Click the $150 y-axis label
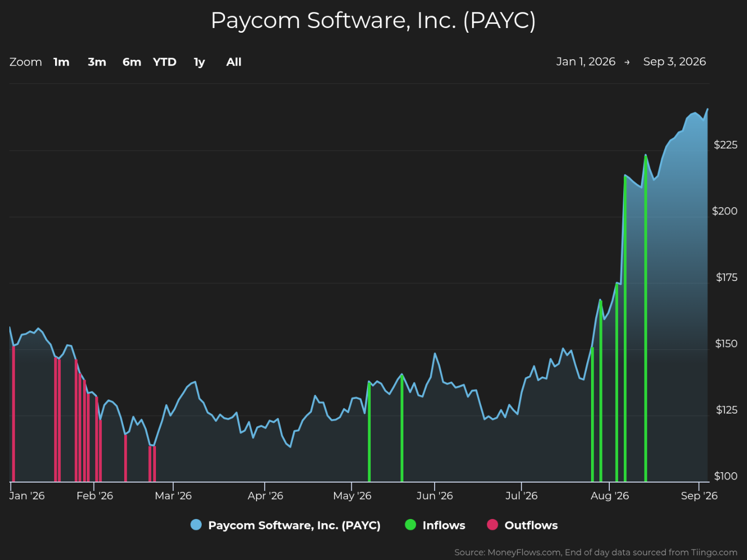 pyautogui.click(x=726, y=344)
